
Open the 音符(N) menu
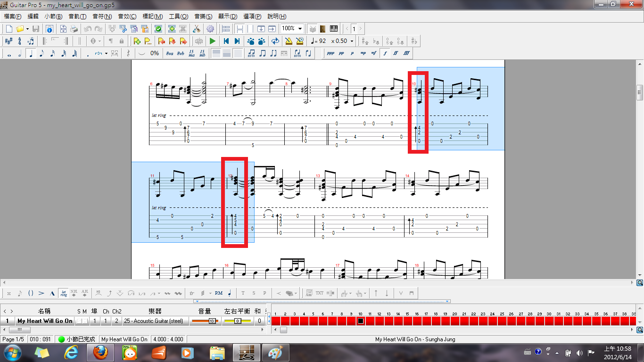pyautogui.click(x=102, y=16)
